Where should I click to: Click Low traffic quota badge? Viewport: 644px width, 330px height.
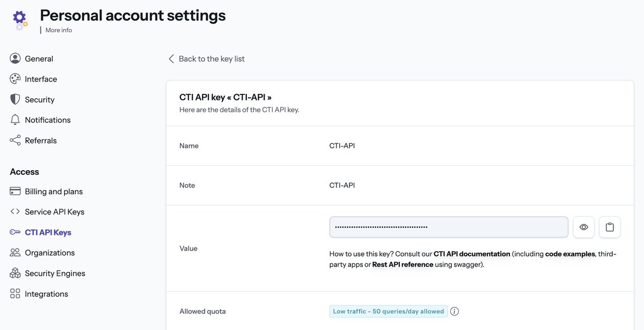pyautogui.click(x=389, y=311)
